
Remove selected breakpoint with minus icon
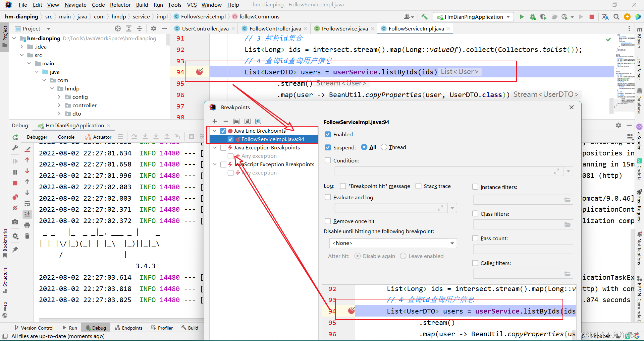coord(226,121)
